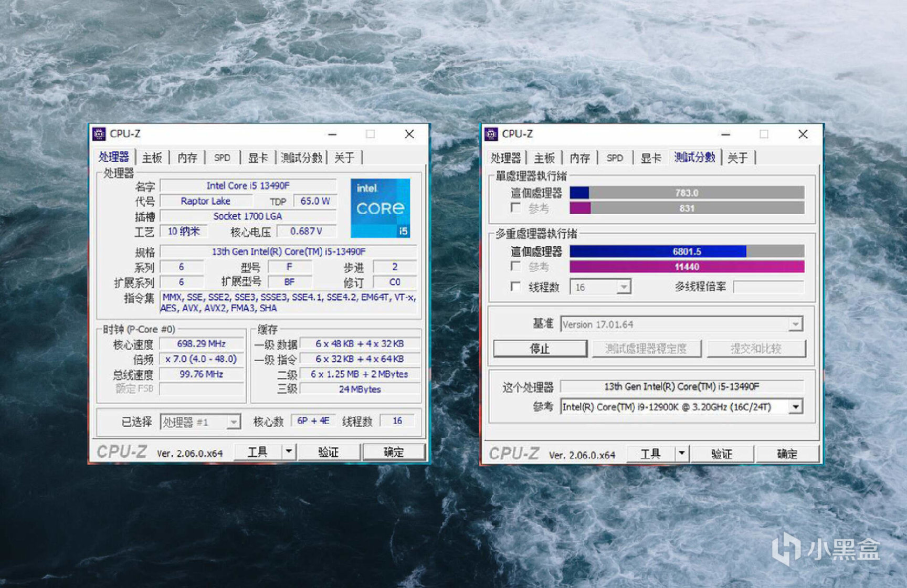Enable the 参考 checkbox under 單處理器執行緒
Screen dimensions: 907x588
coord(516,208)
